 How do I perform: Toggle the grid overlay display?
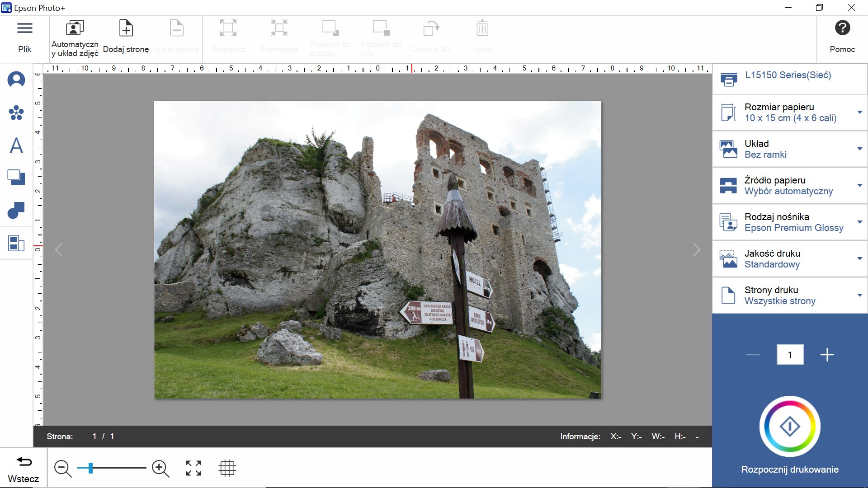(228, 468)
